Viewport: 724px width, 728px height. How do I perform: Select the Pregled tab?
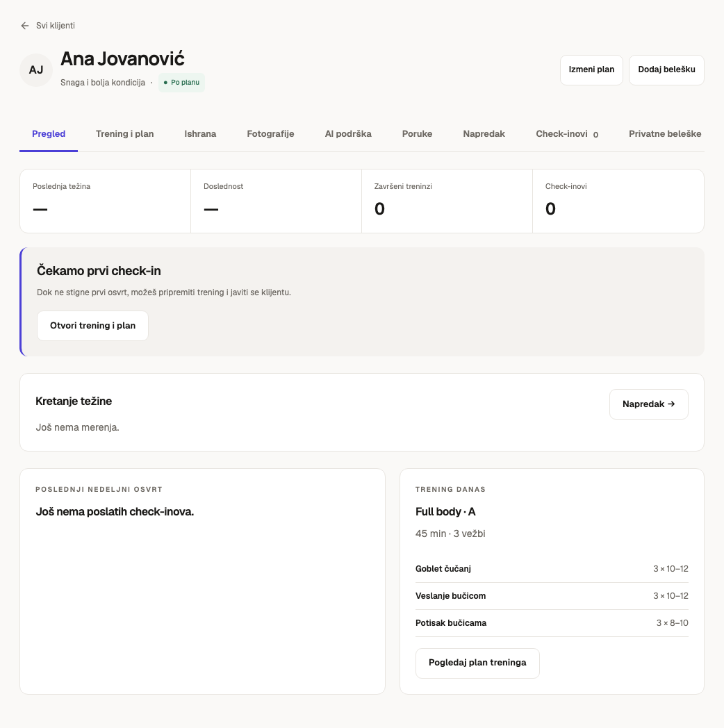[49, 134]
